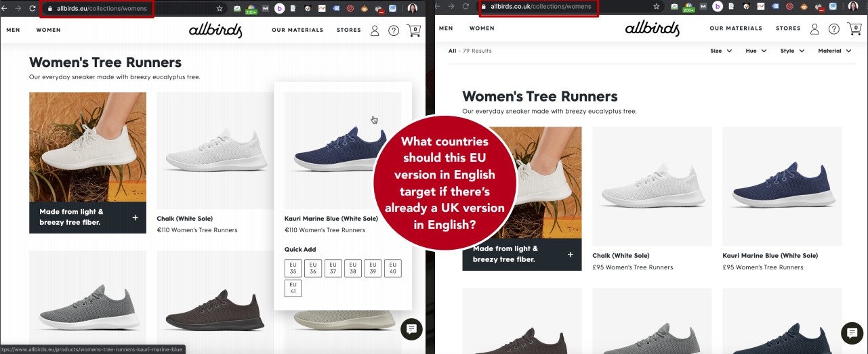The width and height of the screenshot is (868, 354).
Task: Open OUR MATERIALS menu on the allbirds.co.uk page
Action: click(736, 28)
